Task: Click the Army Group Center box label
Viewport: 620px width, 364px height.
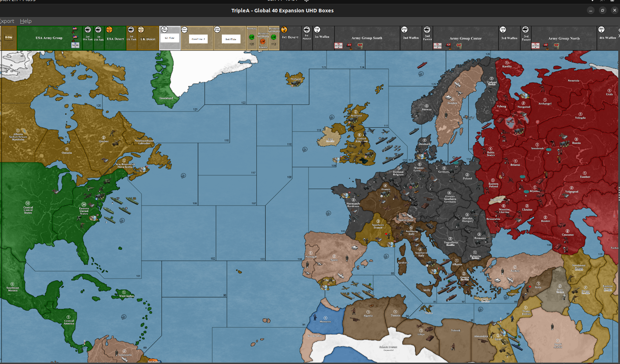Action: (x=466, y=38)
